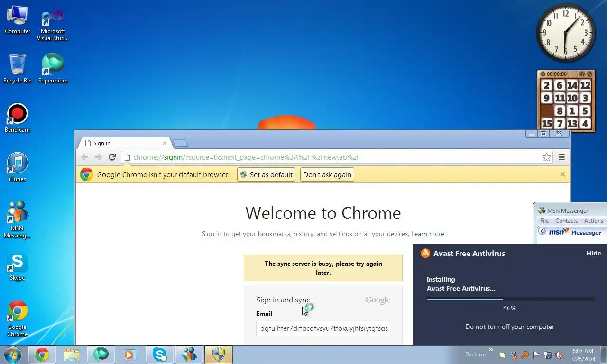Click the analog clock gadget
The height and width of the screenshot is (364, 607).
coord(566,33)
